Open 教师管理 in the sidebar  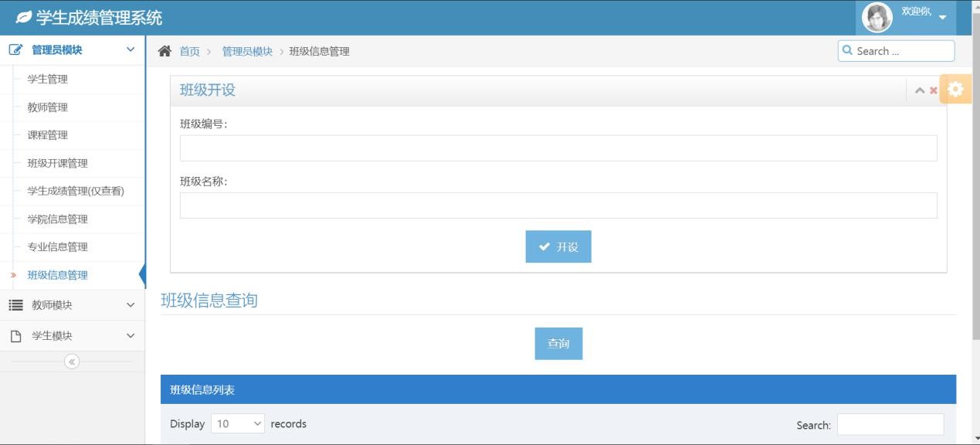[x=48, y=107]
